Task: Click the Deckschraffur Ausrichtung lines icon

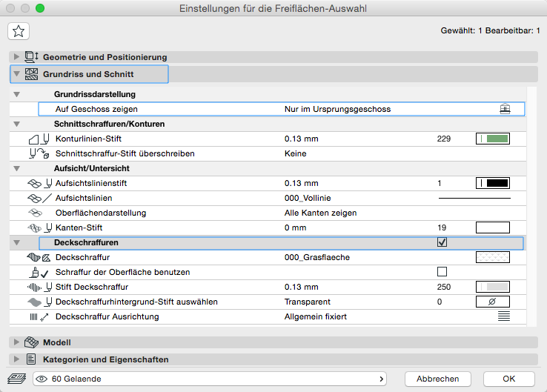Action: 504,316
